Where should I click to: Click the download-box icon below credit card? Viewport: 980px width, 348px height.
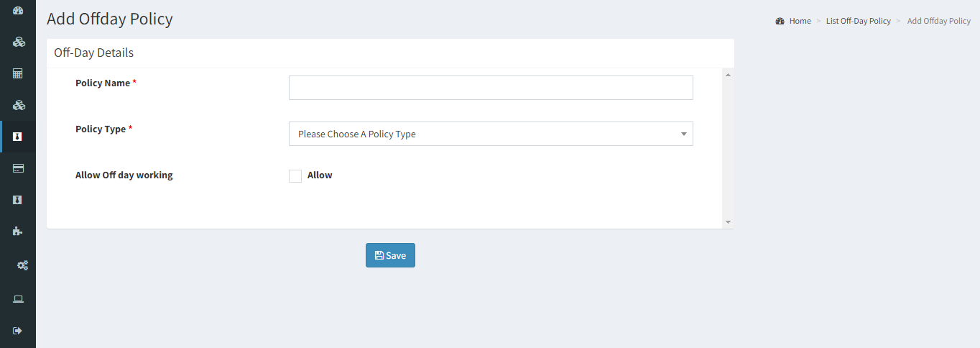coord(18,200)
